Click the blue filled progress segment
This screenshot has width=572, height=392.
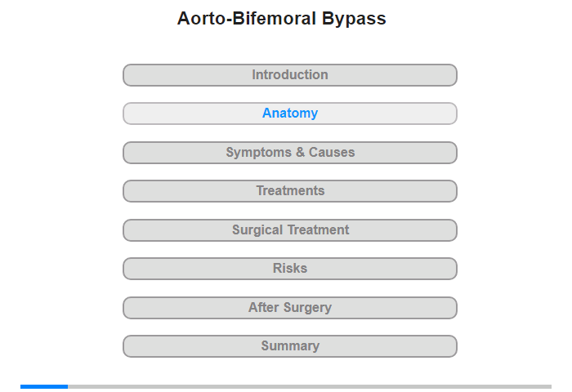pos(44,386)
